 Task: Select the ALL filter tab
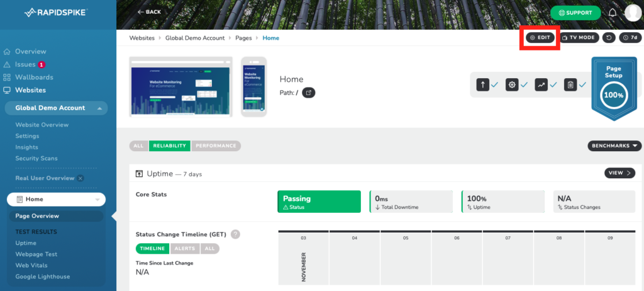tap(139, 145)
